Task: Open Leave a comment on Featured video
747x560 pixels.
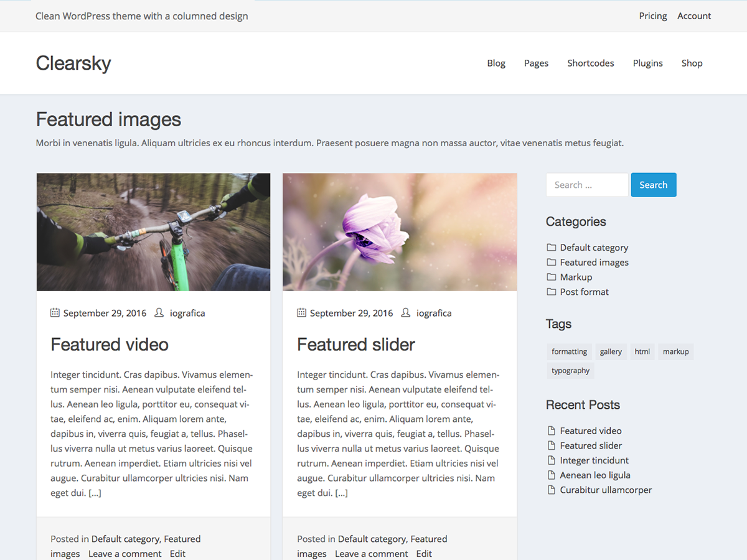Action: pyautogui.click(x=125, y=553)
